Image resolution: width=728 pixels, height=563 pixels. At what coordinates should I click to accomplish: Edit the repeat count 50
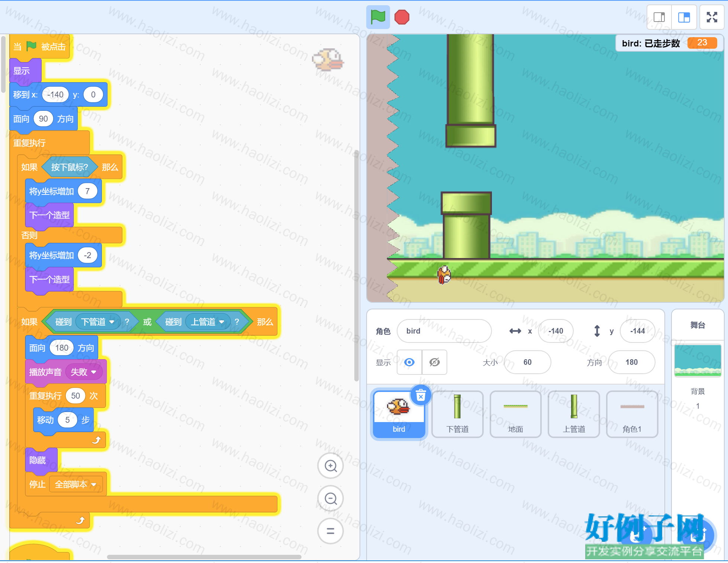click(75, 396)
